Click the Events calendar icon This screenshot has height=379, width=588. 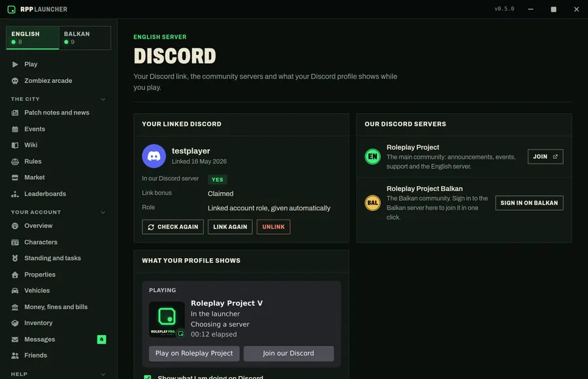(x=15, y=129)
